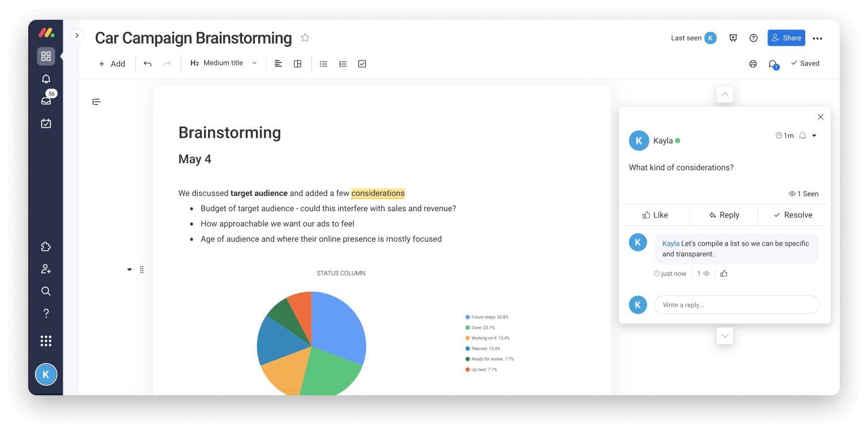
Task: Toggle the comment notification bell for Kayla
Action: point(802,136)
